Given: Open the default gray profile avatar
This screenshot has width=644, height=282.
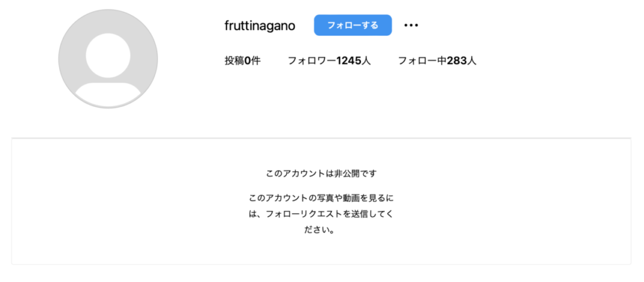Looking at the screenshot, I should (108, 59).
